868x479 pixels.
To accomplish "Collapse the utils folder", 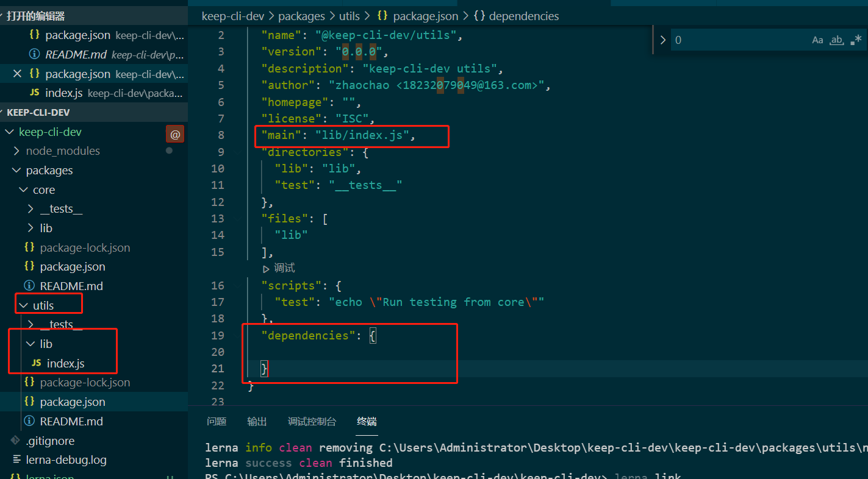I will coord(23,305).
